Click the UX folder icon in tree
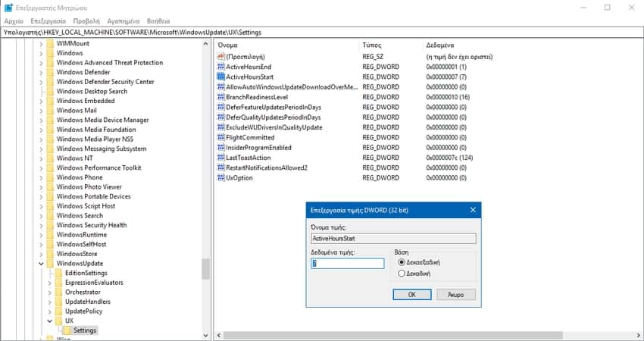 click(59, 321)
